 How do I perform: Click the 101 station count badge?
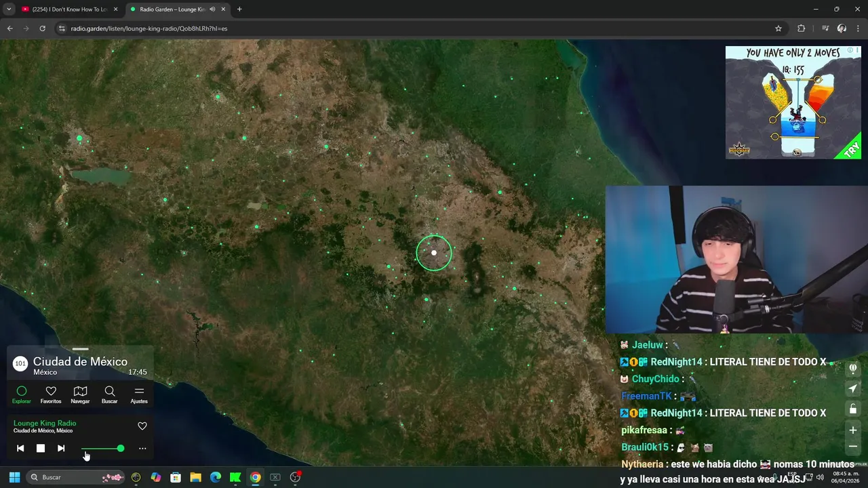click(20, 363)
